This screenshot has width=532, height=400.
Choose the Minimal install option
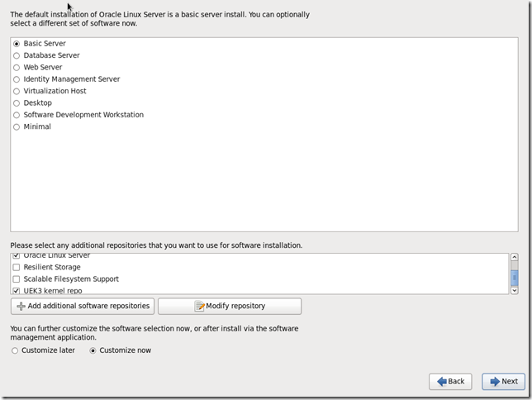point(17,127)
